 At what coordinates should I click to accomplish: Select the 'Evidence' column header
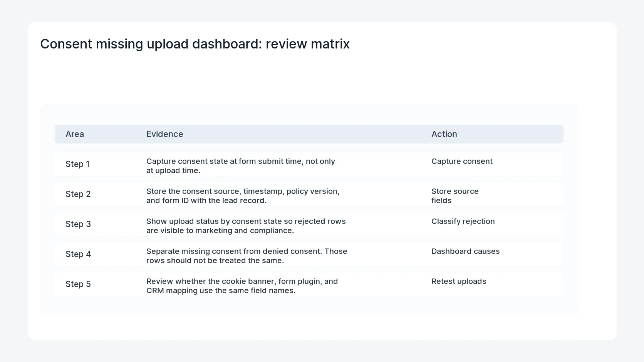[x=165, y=134]
